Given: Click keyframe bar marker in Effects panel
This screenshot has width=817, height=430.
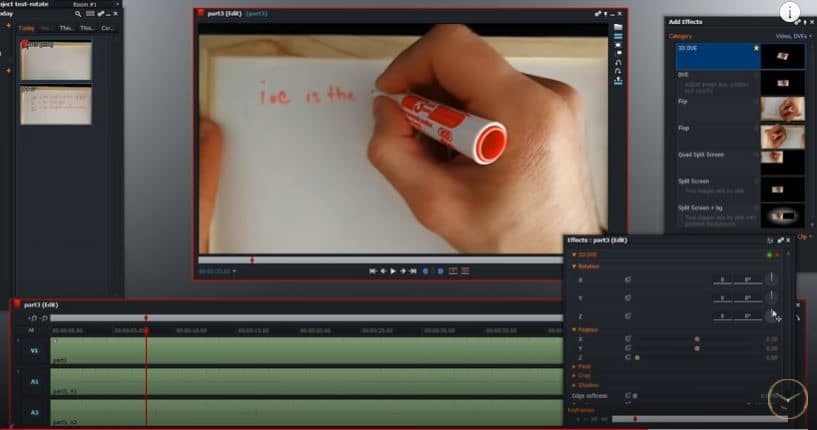Looking at the screenshot, I should 635,419.
